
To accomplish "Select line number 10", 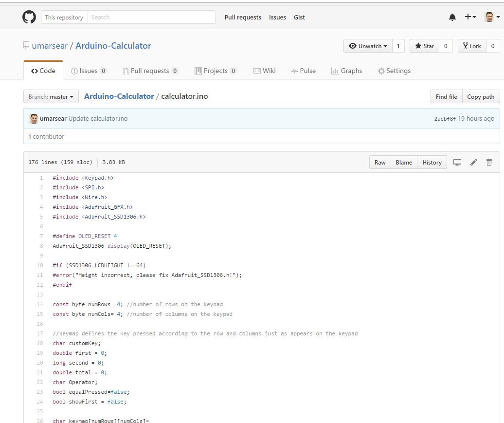I will coord(39,265).
